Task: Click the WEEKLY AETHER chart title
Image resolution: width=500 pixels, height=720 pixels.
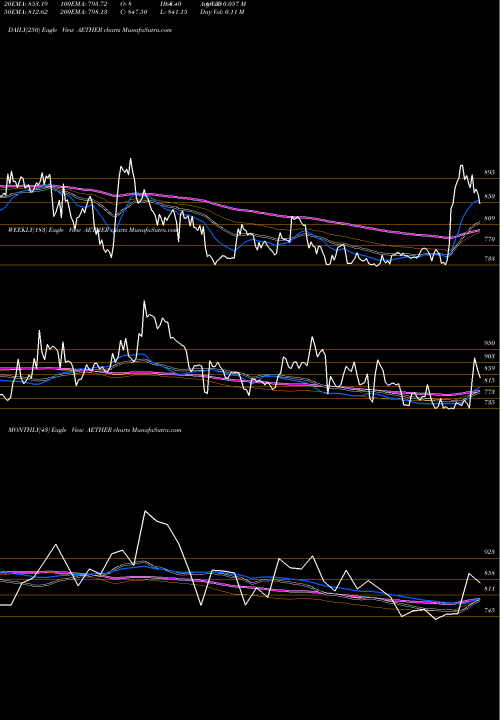Action: click(93, 230)
